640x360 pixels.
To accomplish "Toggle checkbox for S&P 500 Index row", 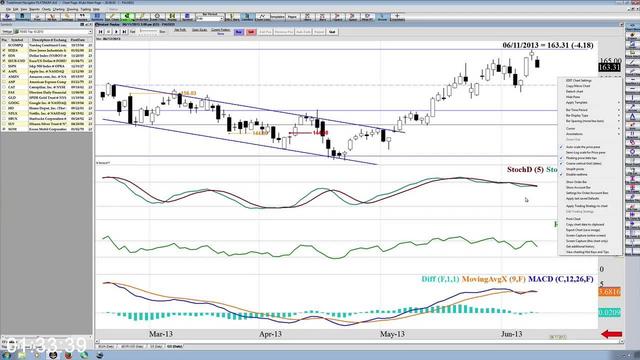I will (x=4, y=66).
